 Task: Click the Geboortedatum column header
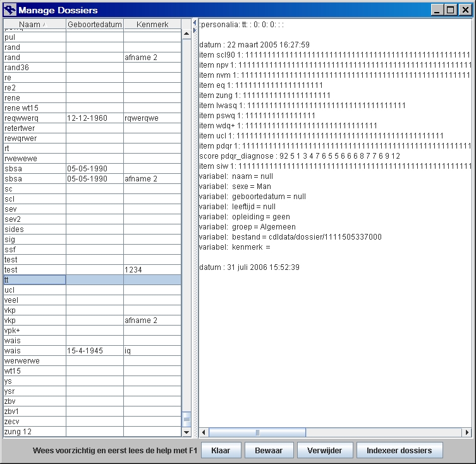(94, 24)
